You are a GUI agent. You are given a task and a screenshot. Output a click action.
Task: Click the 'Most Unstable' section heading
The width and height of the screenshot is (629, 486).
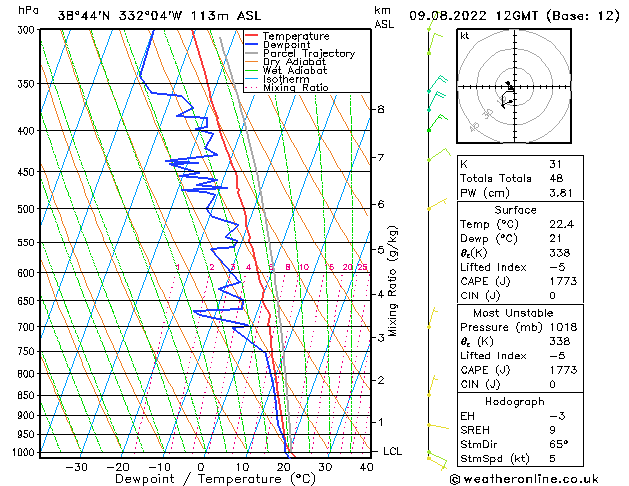point(513,313)
